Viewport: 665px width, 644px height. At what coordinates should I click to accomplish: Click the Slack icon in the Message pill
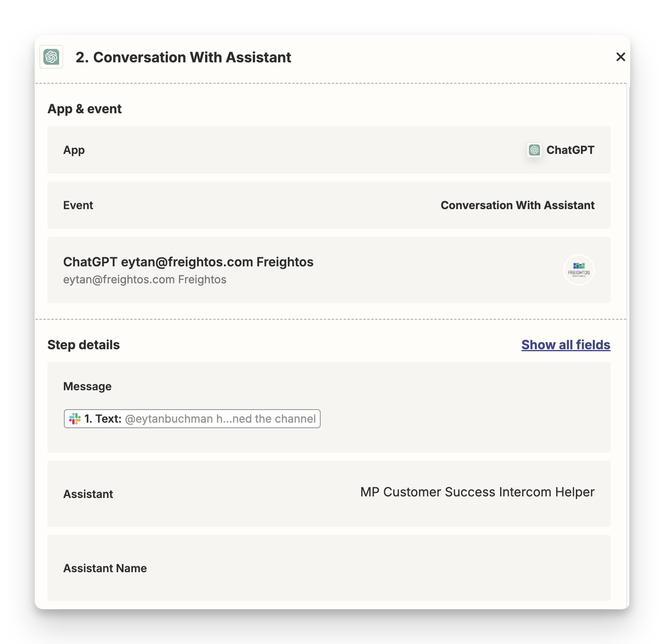coord(75,419)
